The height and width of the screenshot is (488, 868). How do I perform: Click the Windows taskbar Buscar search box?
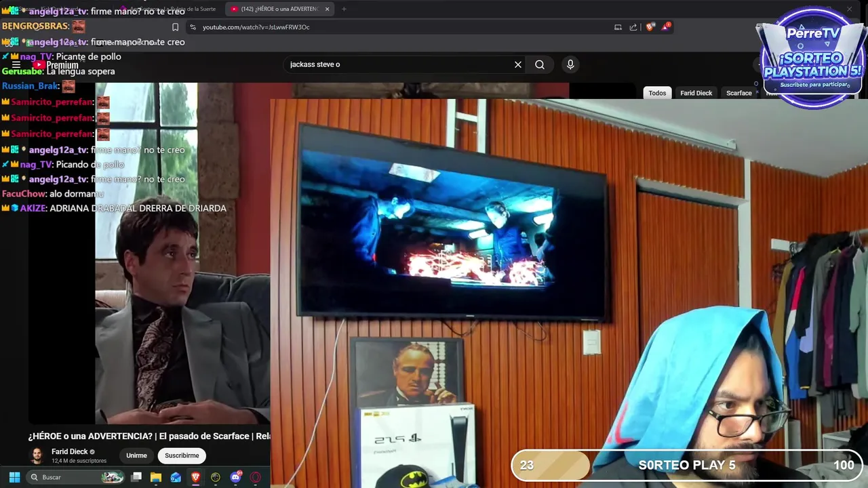[76, 477]
